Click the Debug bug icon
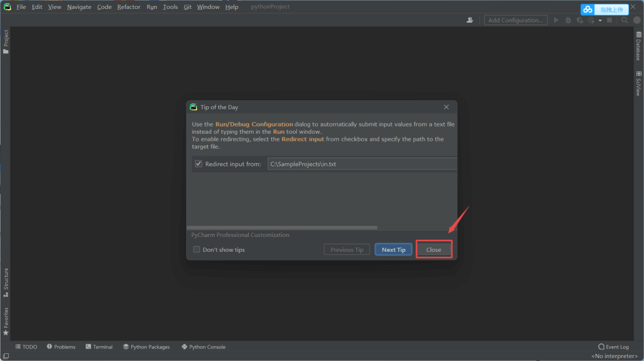The image size is (644, 361). click(568, 20)
